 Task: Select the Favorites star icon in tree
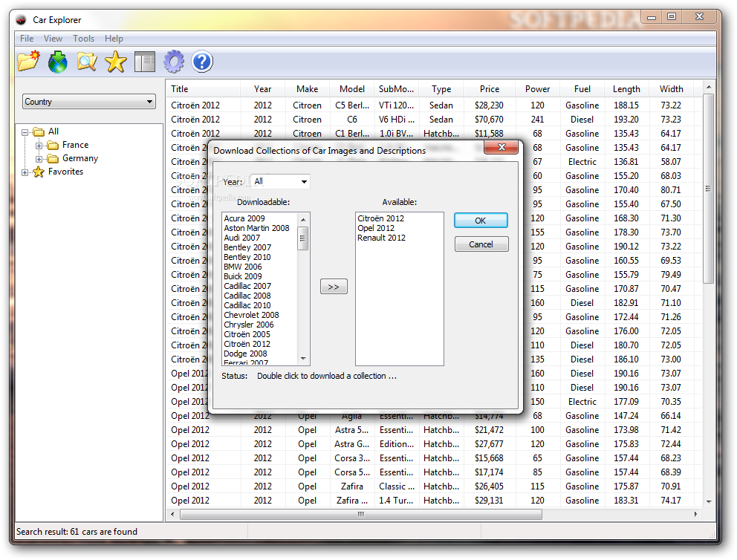(39, 172)
